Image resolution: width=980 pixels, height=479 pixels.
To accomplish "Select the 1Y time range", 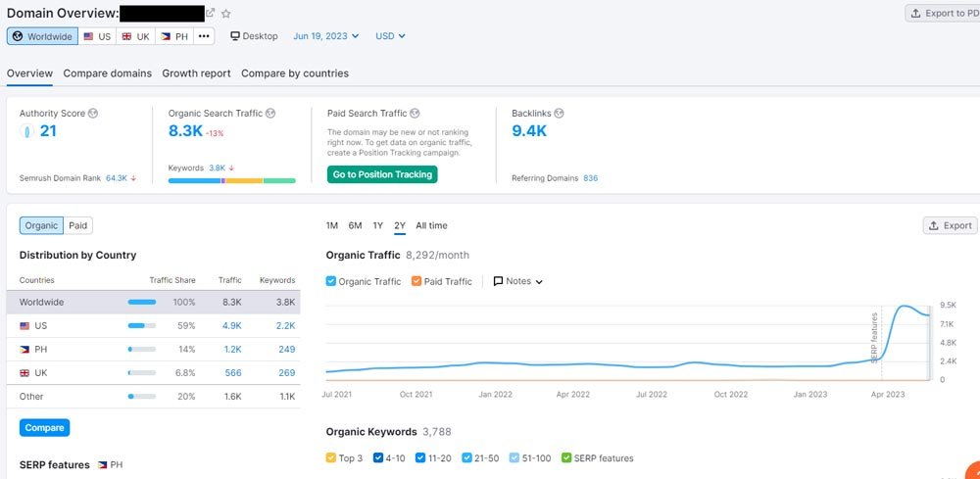I will [x=377, y=226].
